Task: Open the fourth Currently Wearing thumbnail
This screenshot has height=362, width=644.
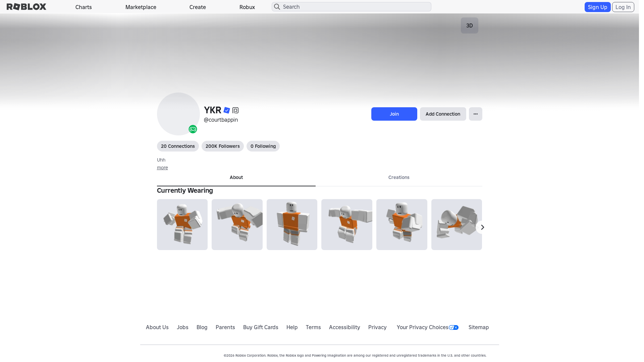Action: pyautogui.click(x=347, y=225)
